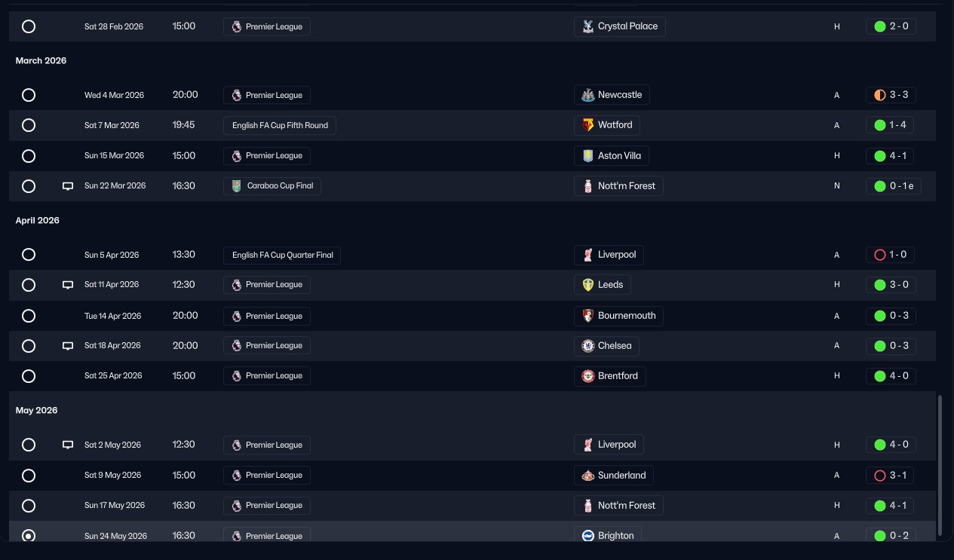The width and height of the screenshot is (954, 560).
Task: Click the Newcastle club crest icon
Action: coord(588,95)
